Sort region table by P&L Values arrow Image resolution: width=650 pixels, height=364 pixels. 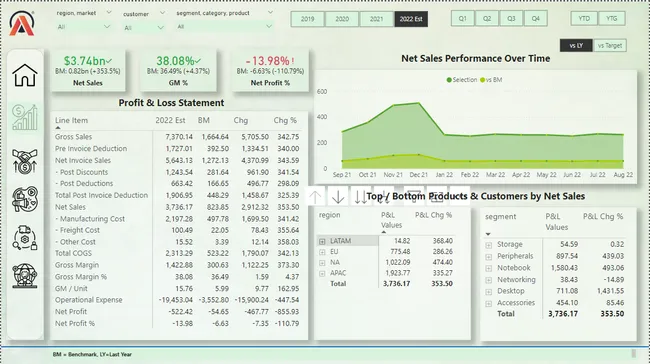(384, 232)
